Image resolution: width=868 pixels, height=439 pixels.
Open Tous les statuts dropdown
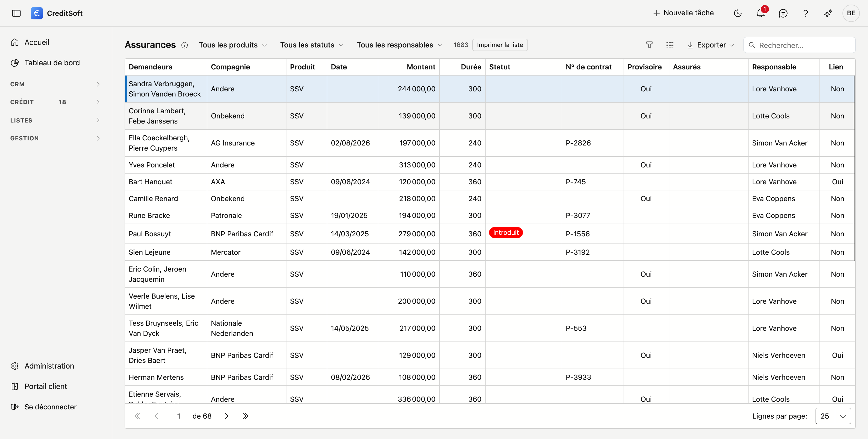[312, 45]
